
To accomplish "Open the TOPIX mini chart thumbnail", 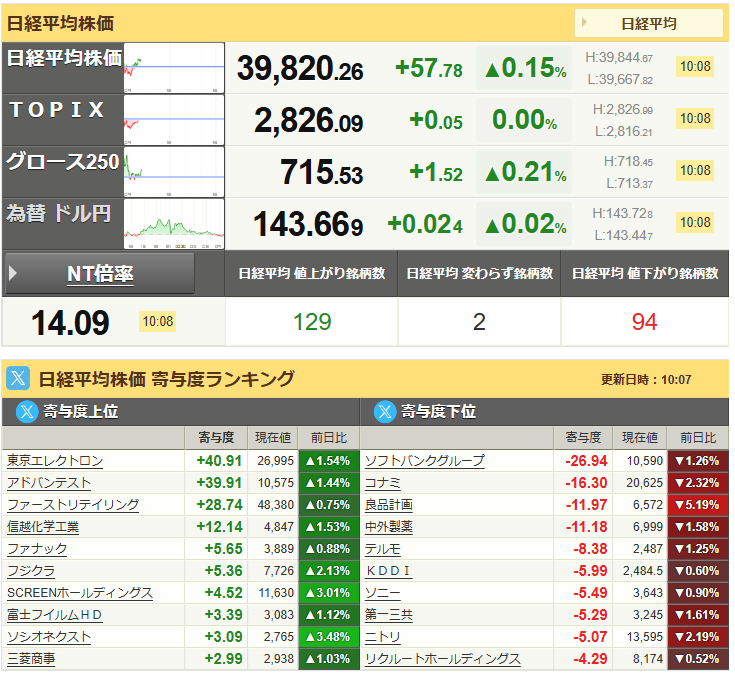I will [174, 120].
